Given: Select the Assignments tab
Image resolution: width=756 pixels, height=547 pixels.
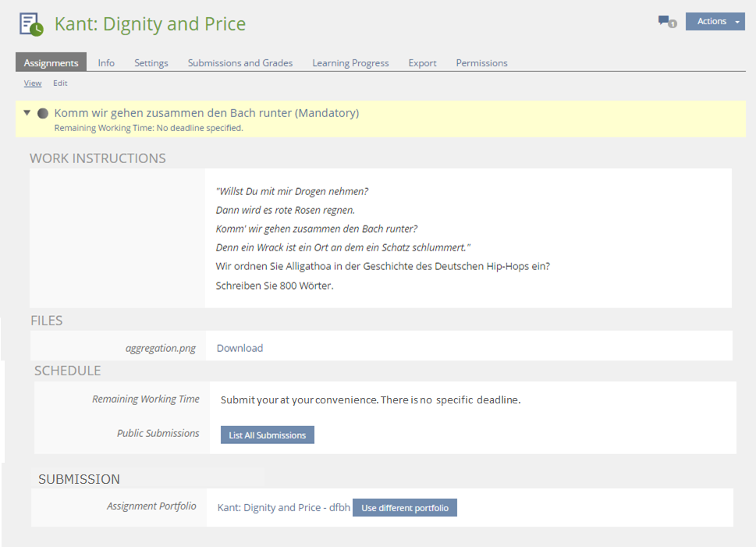Looking at the screenshot, I should tap(51, 62).
